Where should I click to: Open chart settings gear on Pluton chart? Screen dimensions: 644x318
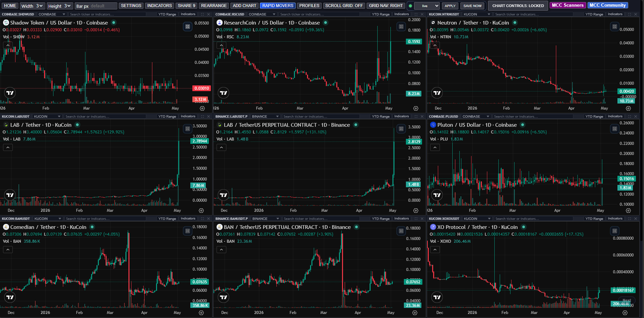click(628, 210)
